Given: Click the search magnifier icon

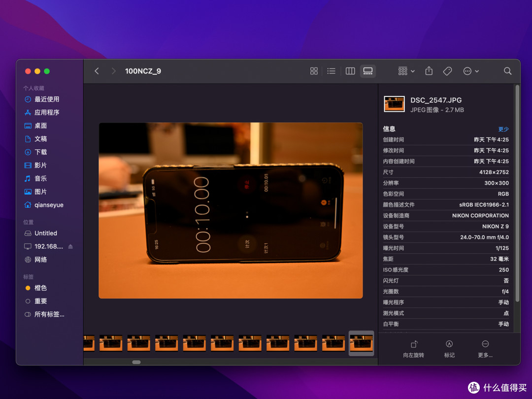Looking at the screenshot, I should [507, 71].
